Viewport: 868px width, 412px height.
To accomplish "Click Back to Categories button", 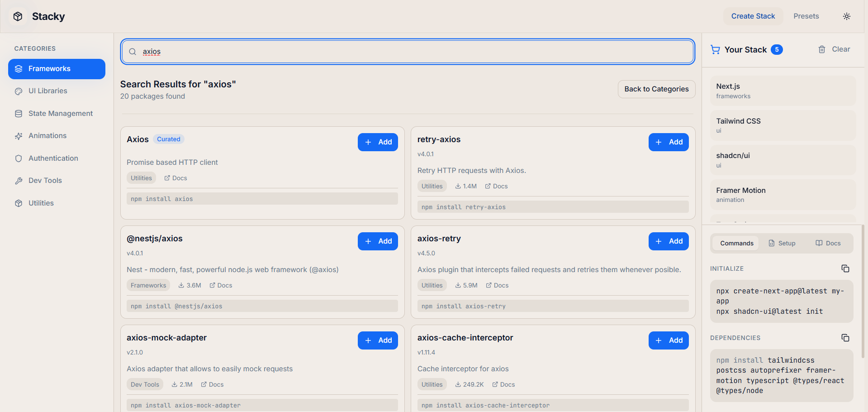I will click(x=656, y=89).
